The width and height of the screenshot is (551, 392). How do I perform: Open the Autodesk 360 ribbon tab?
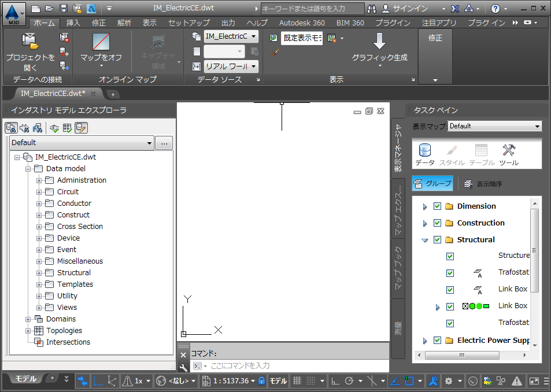coord(302,23)
